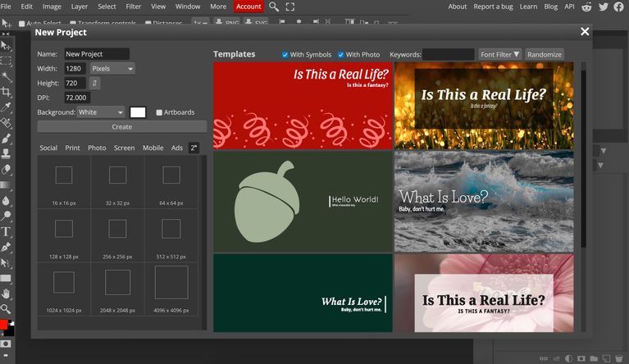This screenshot has width=629, height=364.
Task: Open the Reddit icon link
Action: click(x=586, y=7)
